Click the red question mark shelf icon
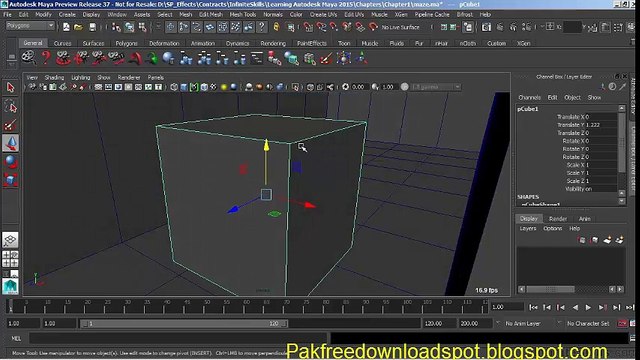 coord(46,58)
